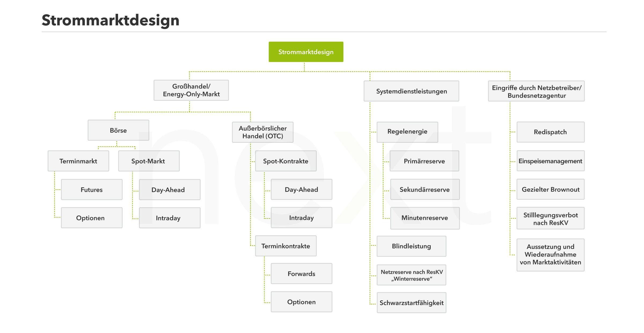
Task: Select the Spot-Kontrakte node
Action: [x=286, y=161]
